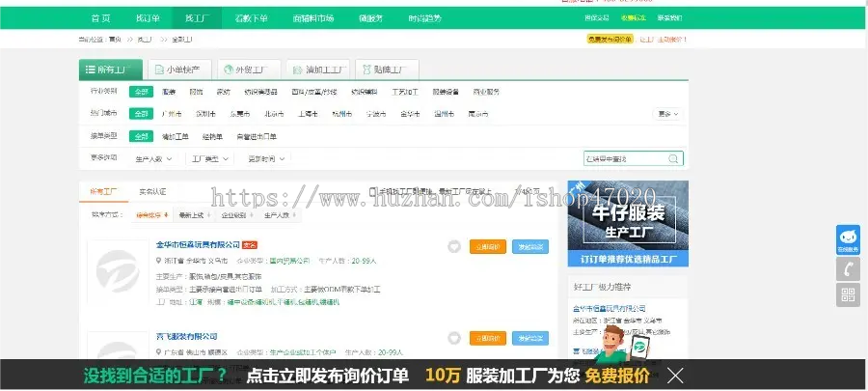
Task: Open the online service chat icon
Action: point(848,239)
